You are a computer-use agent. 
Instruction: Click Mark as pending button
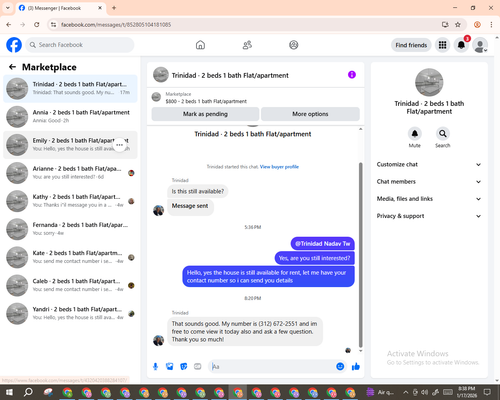click(x=205, y=114)
